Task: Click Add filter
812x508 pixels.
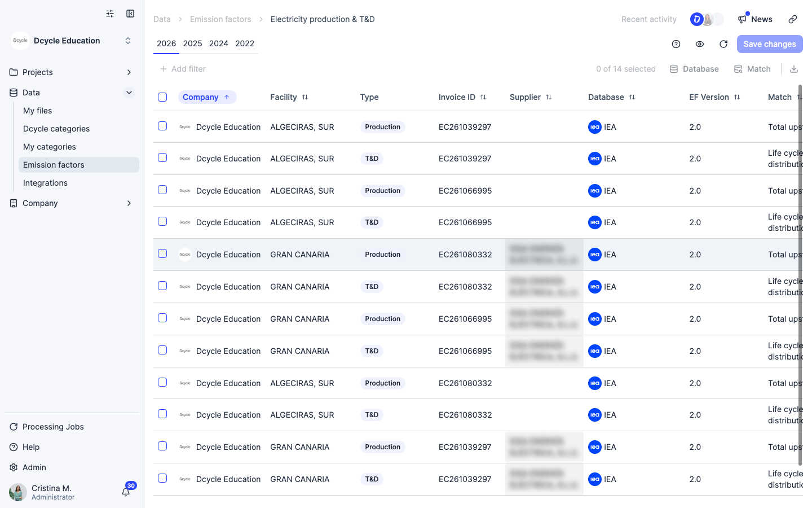Action: (x=183, y=69)
